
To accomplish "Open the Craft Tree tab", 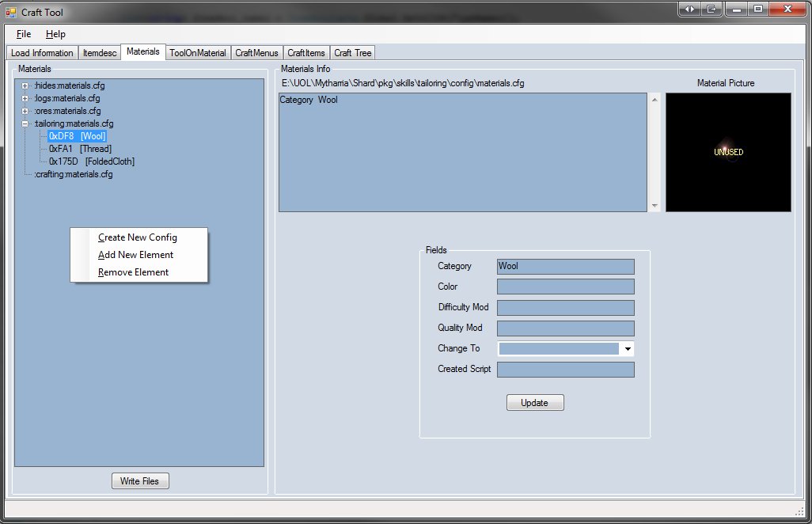I will click(x=352, y=53).
